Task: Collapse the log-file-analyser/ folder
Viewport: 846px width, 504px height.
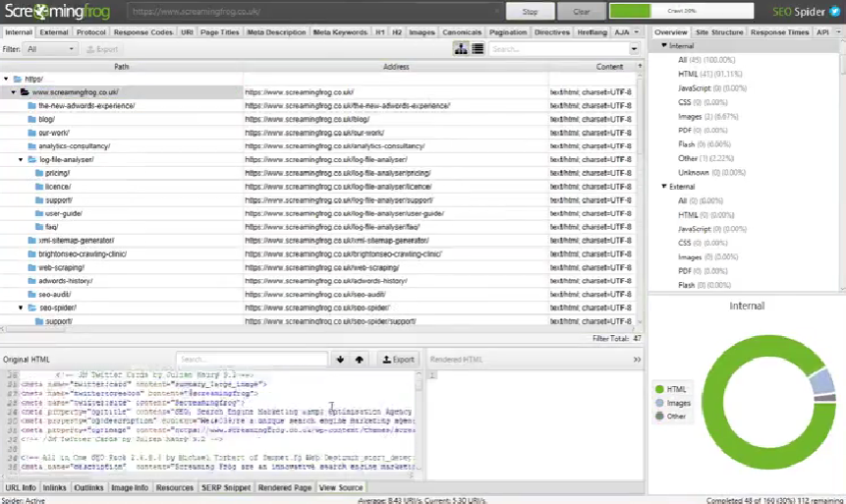Action: [21, 160]
